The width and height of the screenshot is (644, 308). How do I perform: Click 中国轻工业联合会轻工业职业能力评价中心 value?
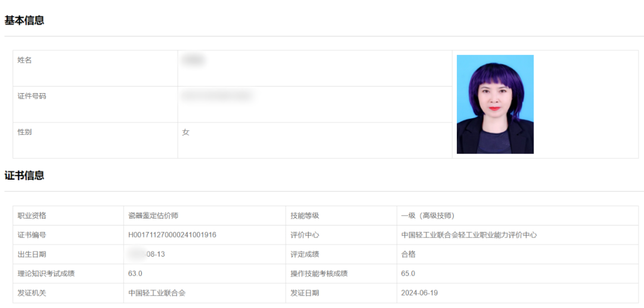point(469,235)
